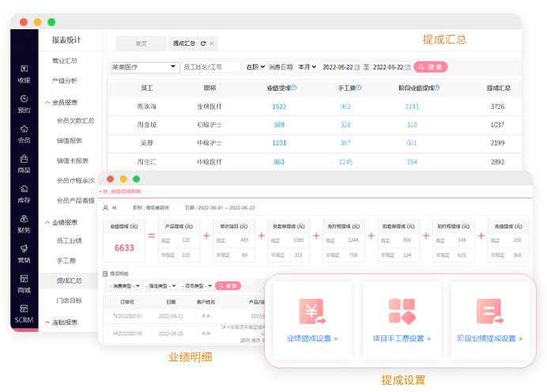
Task: Open 手工费 report in sidebar
Action: [x=66, y=261]
